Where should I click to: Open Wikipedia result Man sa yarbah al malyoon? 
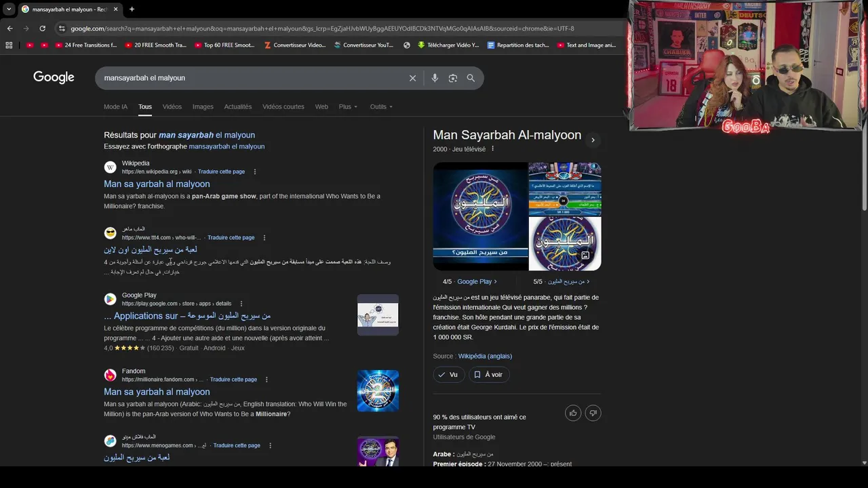click(x=157, y=184)
